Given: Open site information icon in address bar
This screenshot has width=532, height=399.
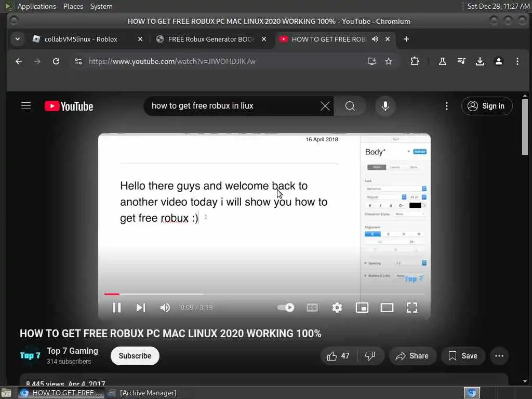Looking at the screenshot, I should (x=78, y=61).
